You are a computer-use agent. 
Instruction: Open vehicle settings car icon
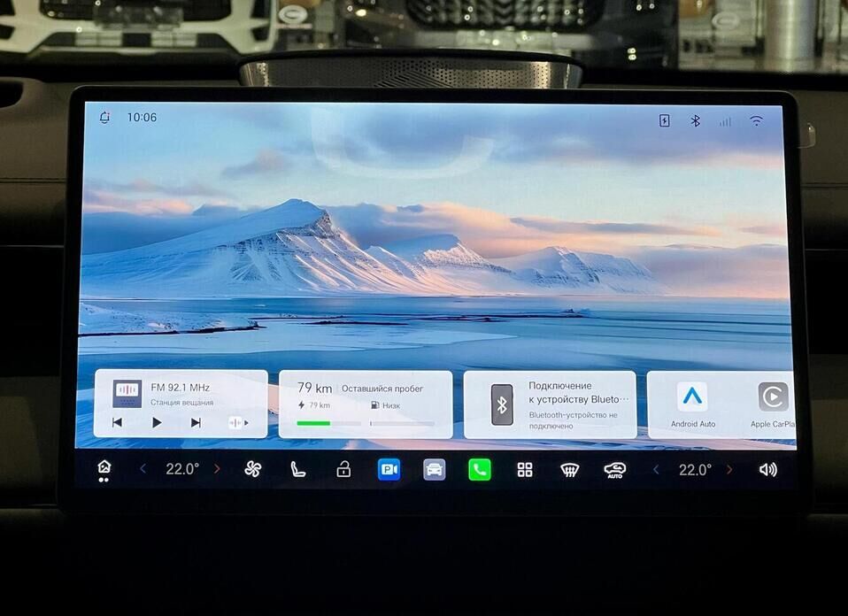coord(434,469)
